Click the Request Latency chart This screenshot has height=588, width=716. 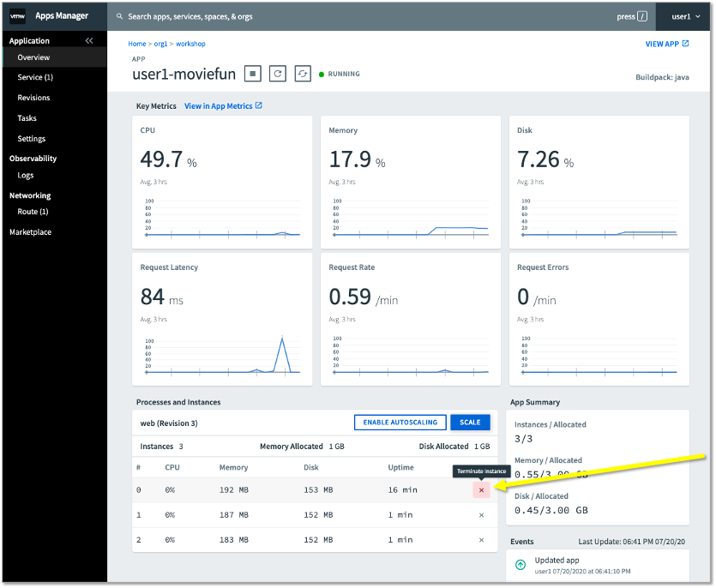pos(222,355)
